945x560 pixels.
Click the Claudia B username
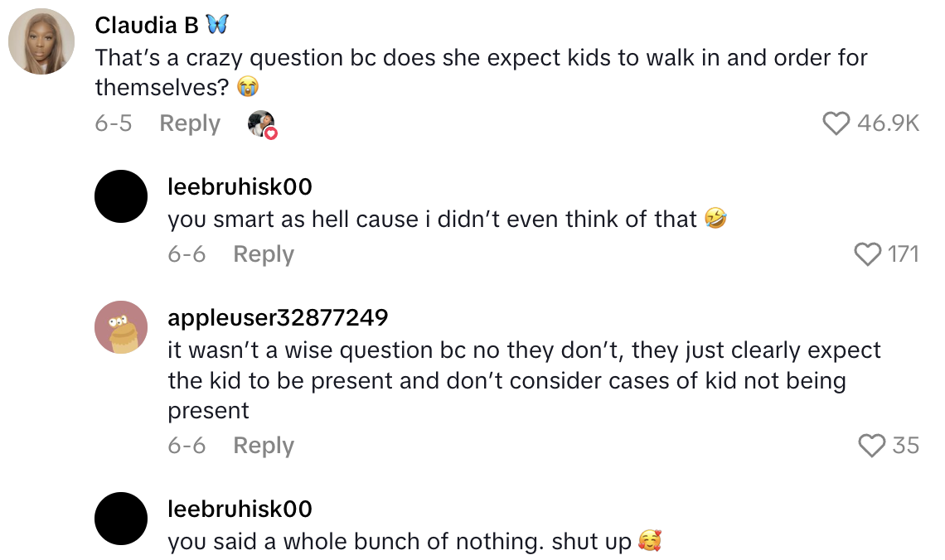148,26
